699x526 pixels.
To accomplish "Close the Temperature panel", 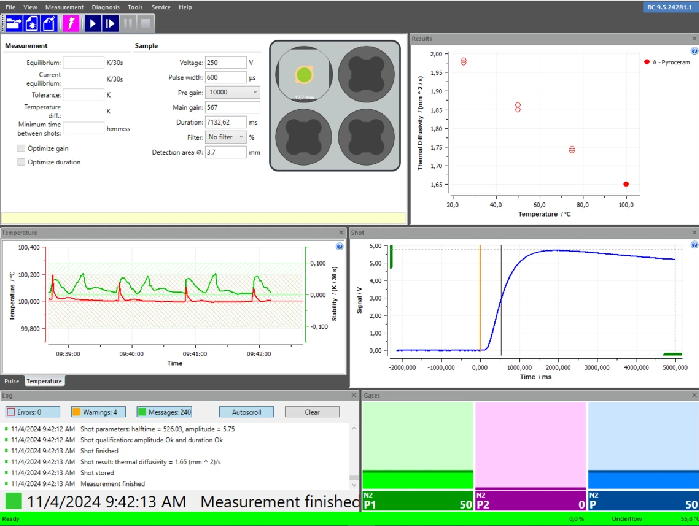I will tap(341, 233).
